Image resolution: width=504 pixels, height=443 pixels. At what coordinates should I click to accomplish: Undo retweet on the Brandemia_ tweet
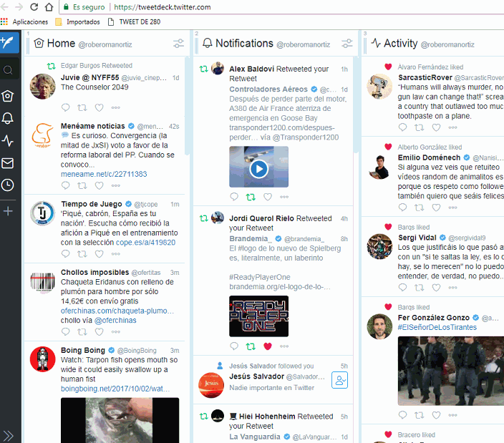251,346
